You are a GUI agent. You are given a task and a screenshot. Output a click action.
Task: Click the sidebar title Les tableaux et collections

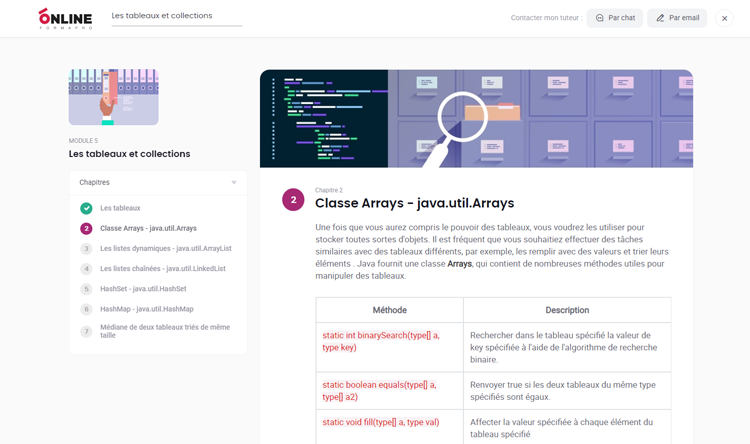click(130, 154)
